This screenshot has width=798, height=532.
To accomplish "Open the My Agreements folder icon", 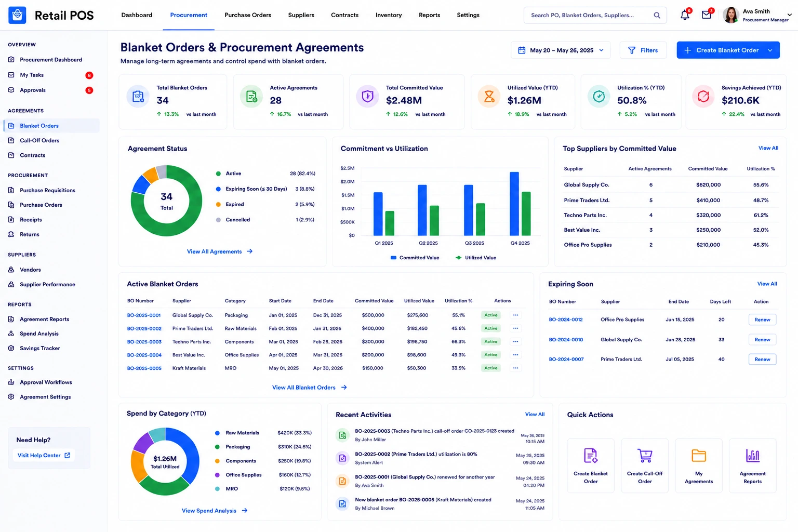I will [x=699, y=456].
